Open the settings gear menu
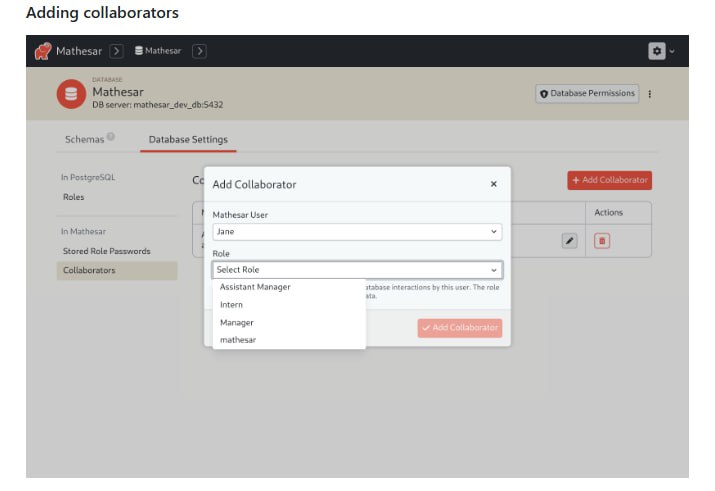 pos(657,51)
